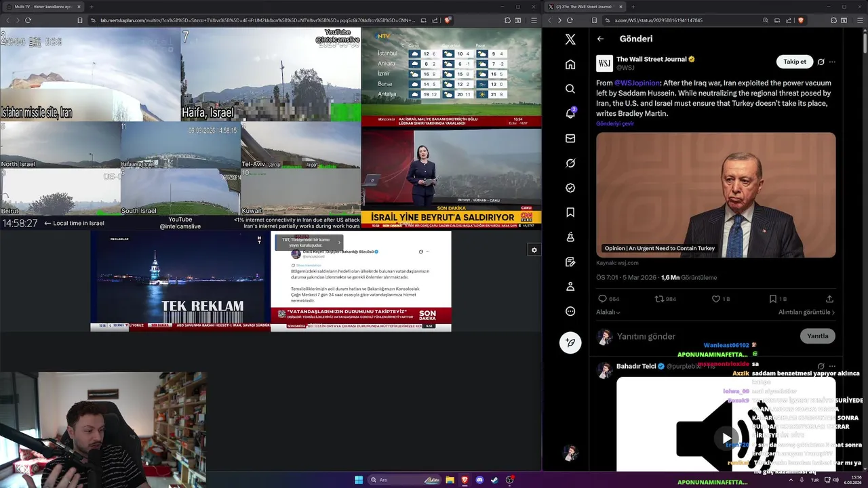Open Discord from taskbar
The image size is (868, 488).
coord(479,480)
